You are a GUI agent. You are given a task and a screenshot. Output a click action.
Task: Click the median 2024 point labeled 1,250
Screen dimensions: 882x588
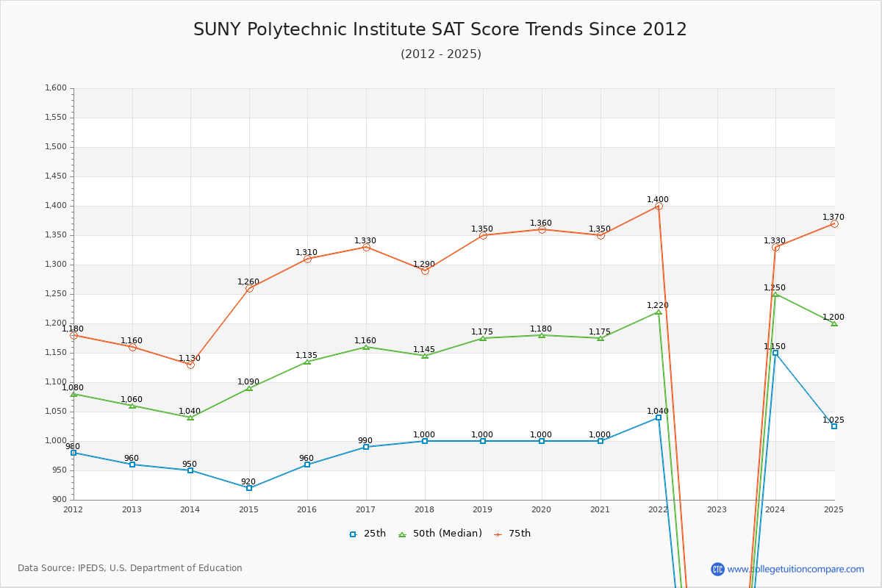[x=775, y=294]
